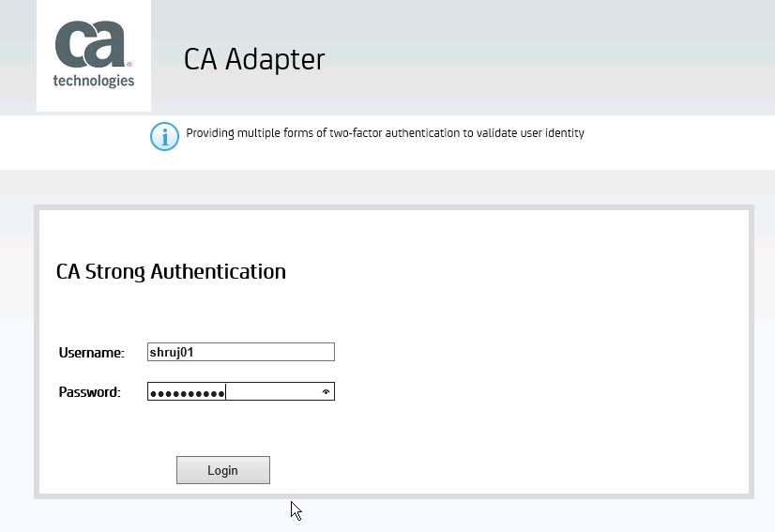775x532 pixels.
Task: Click the CA Technologies logo
Action: pyautogui.click(x=94, y=55)
